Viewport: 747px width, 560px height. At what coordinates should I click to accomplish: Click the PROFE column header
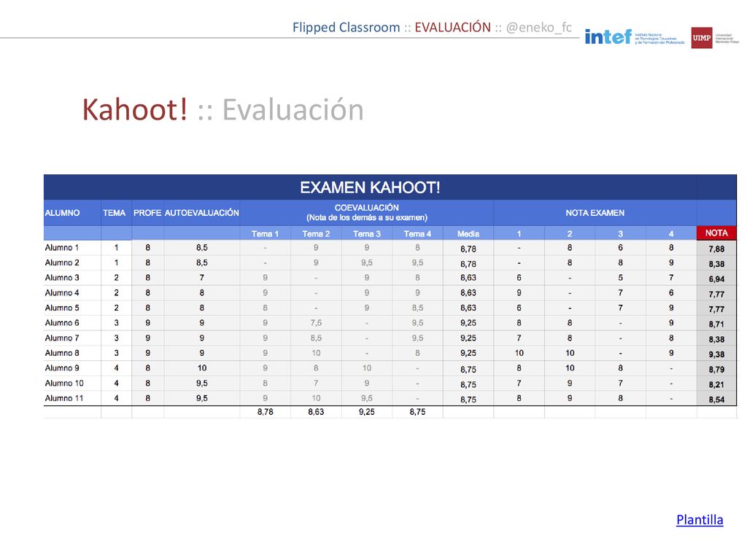(147, 213)
